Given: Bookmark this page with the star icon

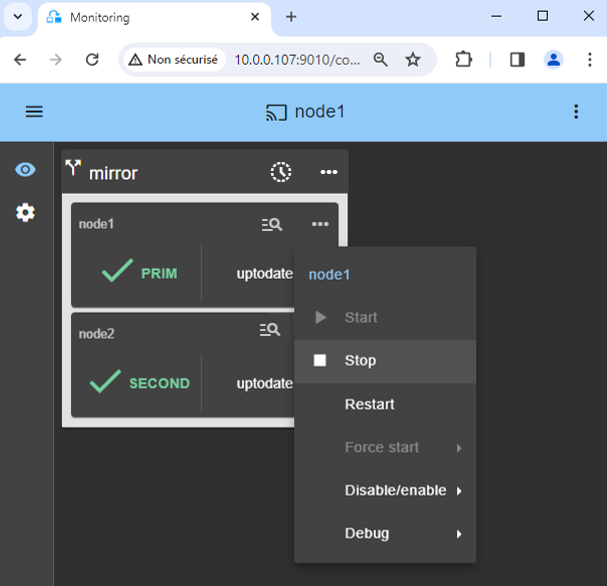Looking at the screenshot, I should click(x=413, y=60).
